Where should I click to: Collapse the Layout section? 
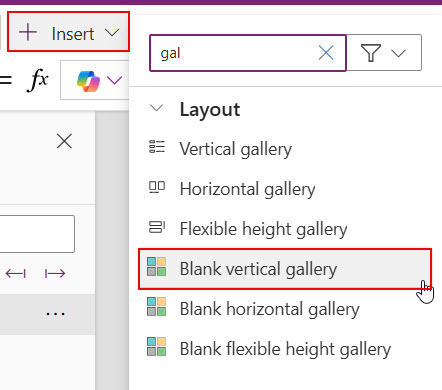[156, 108]
